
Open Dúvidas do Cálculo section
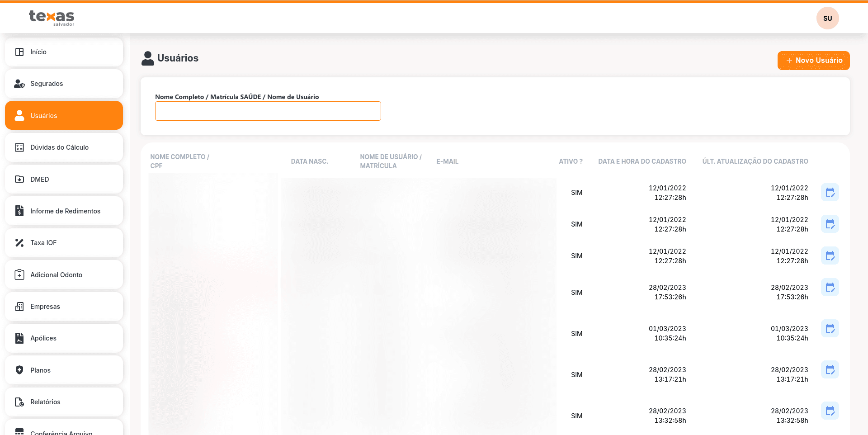[64, 147]
